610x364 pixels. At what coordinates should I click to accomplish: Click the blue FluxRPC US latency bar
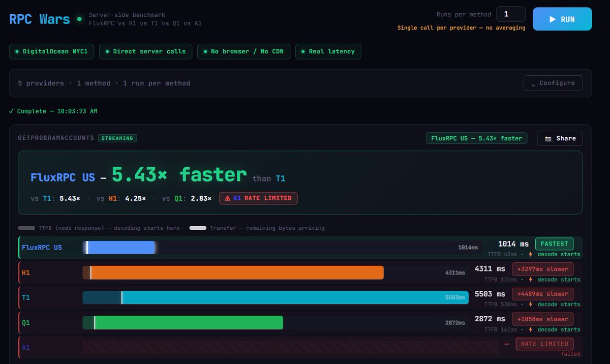tap(119, 248)
